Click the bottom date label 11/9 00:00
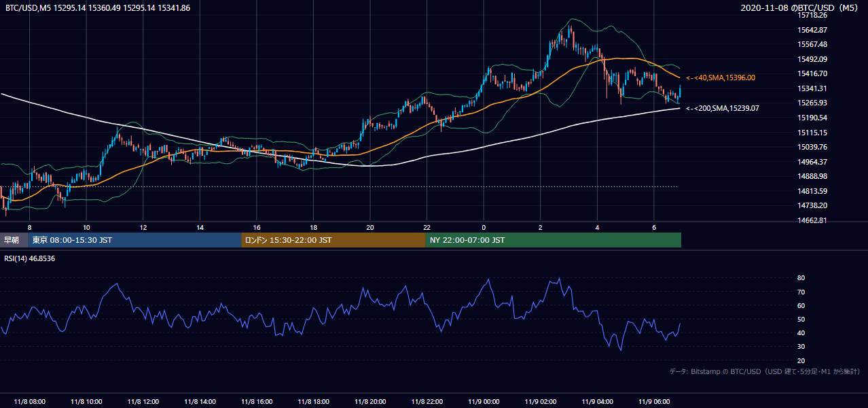Viewport: 868px width, 408px height. click(484, 402)
